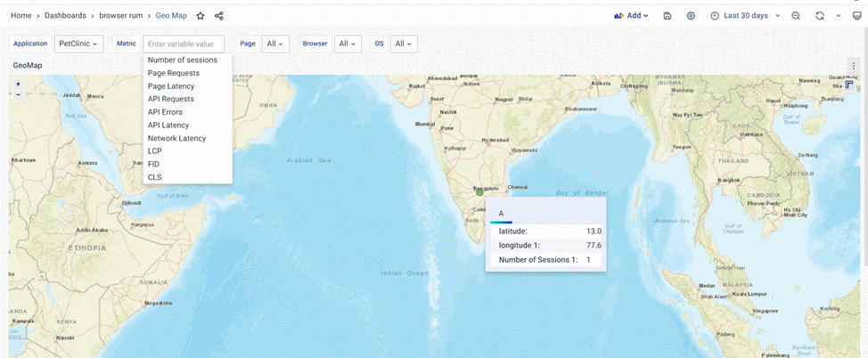
Task: Toggle the map layer legend control
Action: [x=849, y=85]
